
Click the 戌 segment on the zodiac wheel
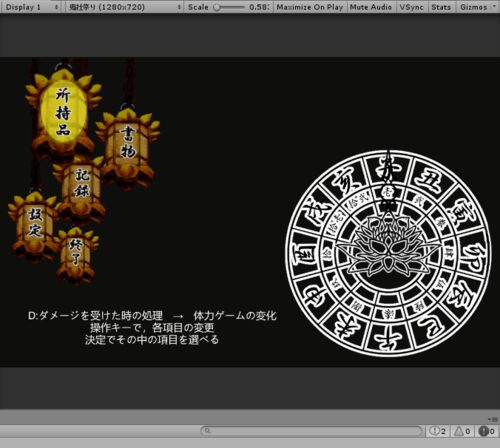point(315,213)
